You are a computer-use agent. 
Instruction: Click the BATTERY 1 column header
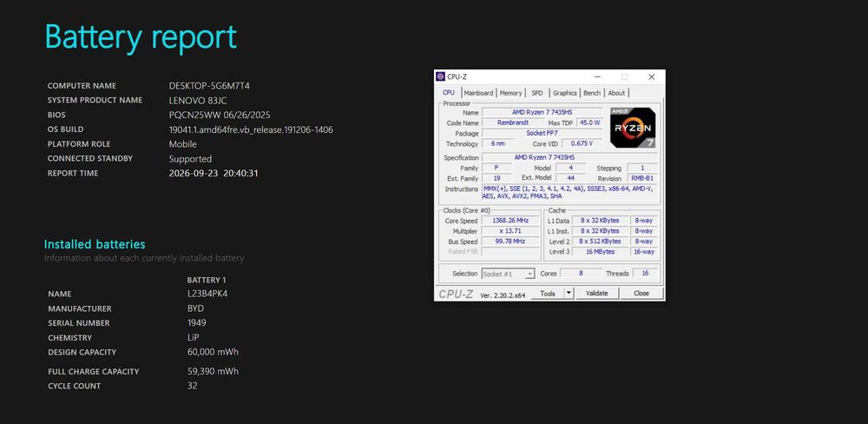pyautogui.click(x=207, y=281)
